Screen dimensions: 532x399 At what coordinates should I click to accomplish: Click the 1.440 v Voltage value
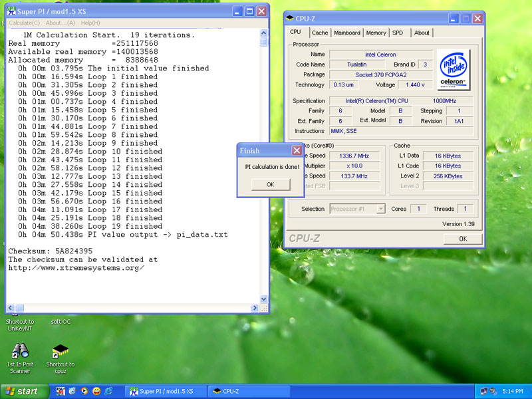[x=415, y=85]
